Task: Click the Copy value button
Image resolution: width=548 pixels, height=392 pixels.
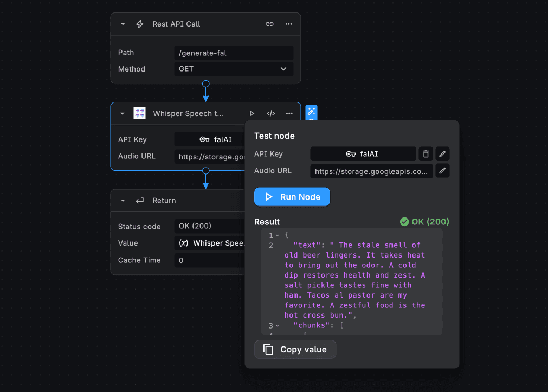Action: click(x=295, y=350)
